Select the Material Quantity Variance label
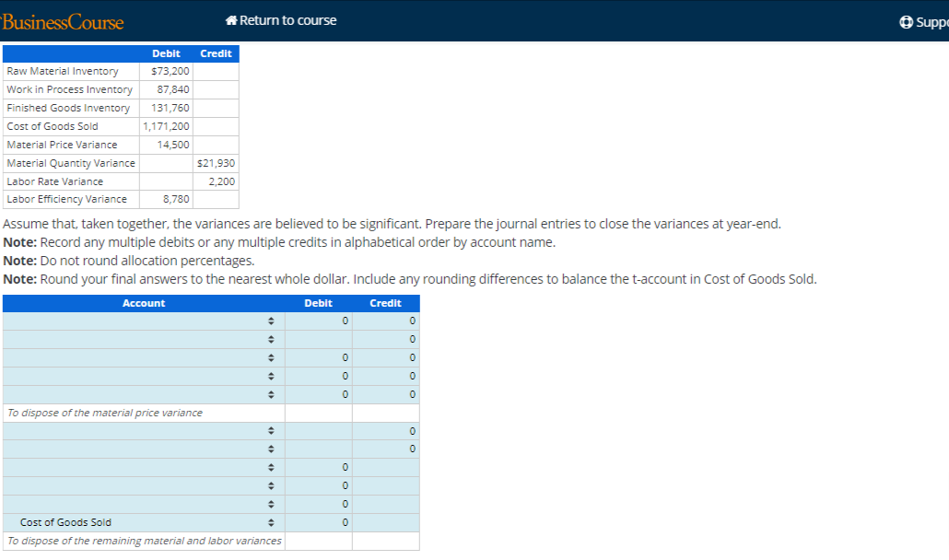This screenshot has height=560, width=949. (x=71, y=163)
